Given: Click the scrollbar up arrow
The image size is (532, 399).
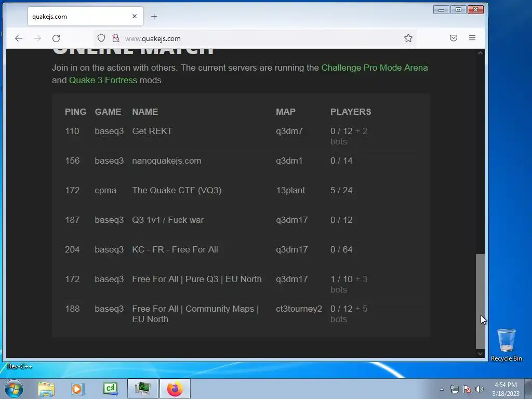Looking at the screenshot, I should tap(480, 53).
